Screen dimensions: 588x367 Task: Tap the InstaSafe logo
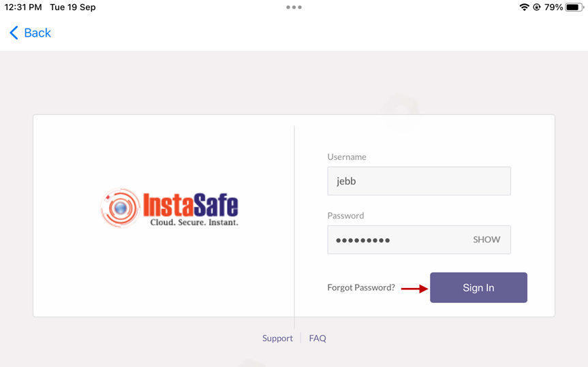tap(170, 208)
